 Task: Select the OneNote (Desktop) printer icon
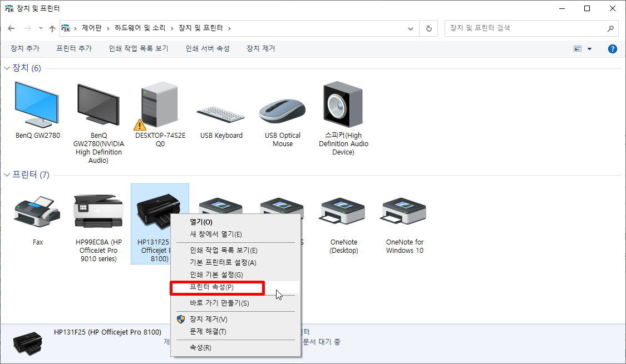(343, 211)
